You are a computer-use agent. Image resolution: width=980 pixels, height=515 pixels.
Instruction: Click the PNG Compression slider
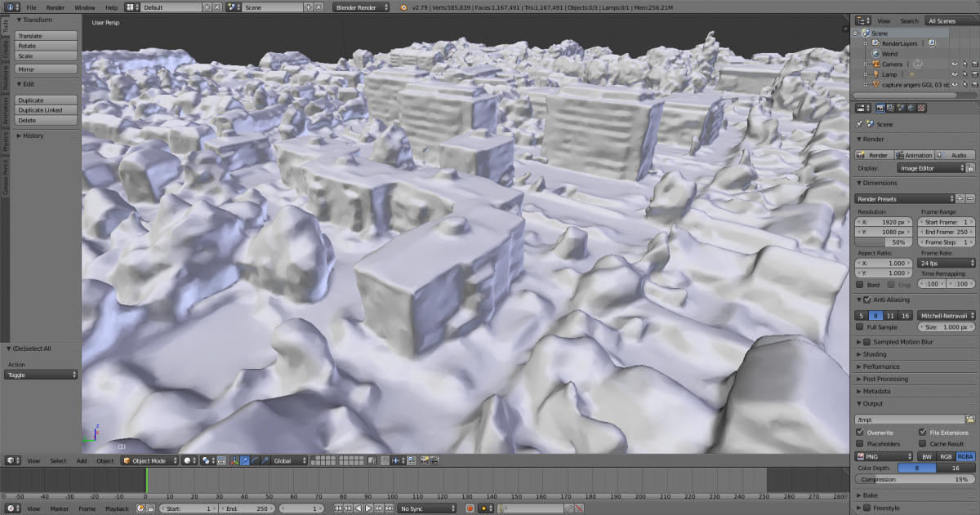(x=915, y=480)
